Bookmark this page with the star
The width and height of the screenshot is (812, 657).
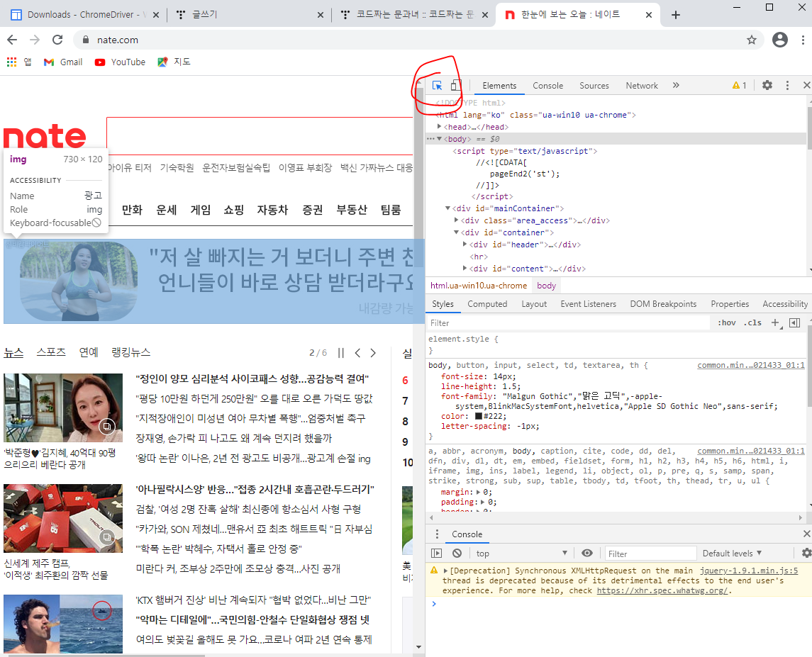(x=752, y=40)
